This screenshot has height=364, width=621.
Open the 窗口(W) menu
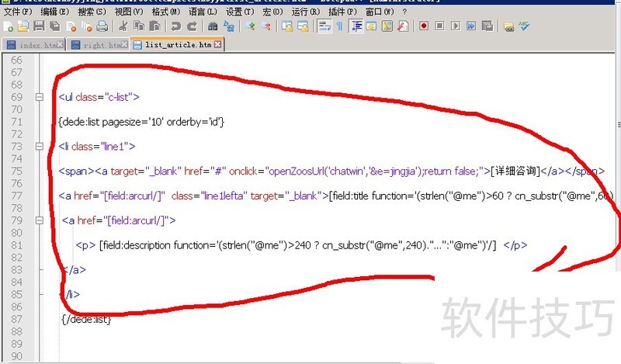point(380,12)
